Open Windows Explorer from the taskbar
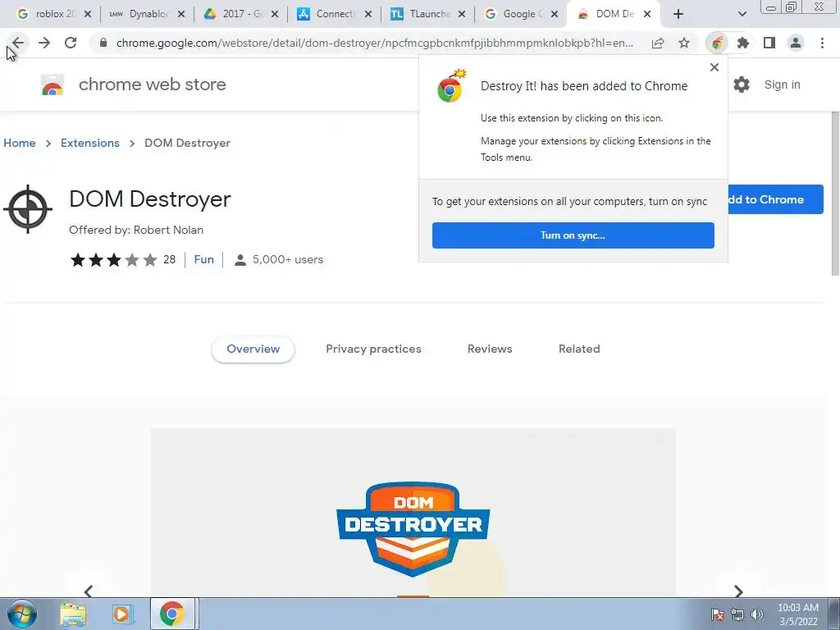This screenshot has height=630, width=840. (73, 614)
